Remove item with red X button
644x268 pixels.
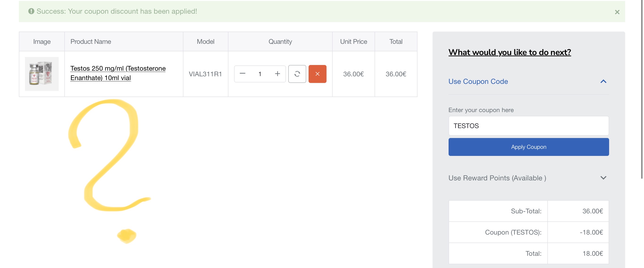tap(317, 74)
